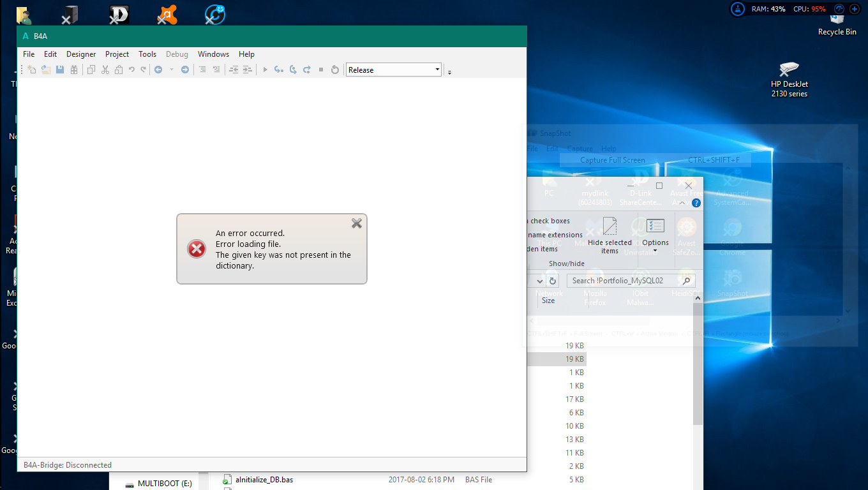Click the 13 KB size cell
The height and width of the screenshot is (490, 868).
pos(574,440)
